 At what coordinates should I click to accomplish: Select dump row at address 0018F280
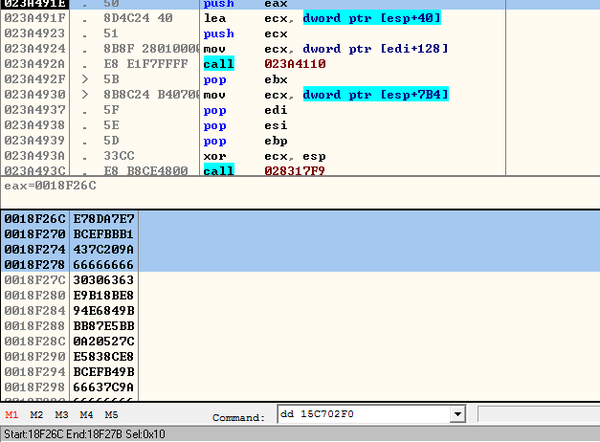tap(300, 295)
